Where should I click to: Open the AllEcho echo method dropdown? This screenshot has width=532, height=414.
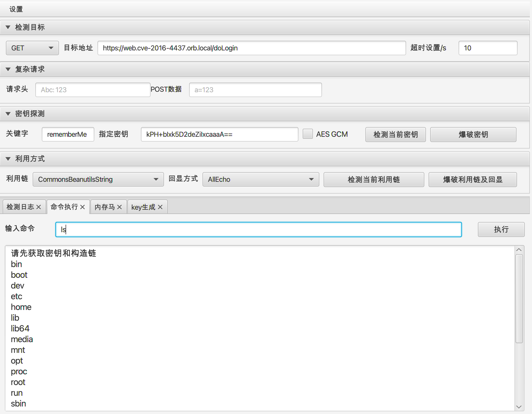coord(261,179)
